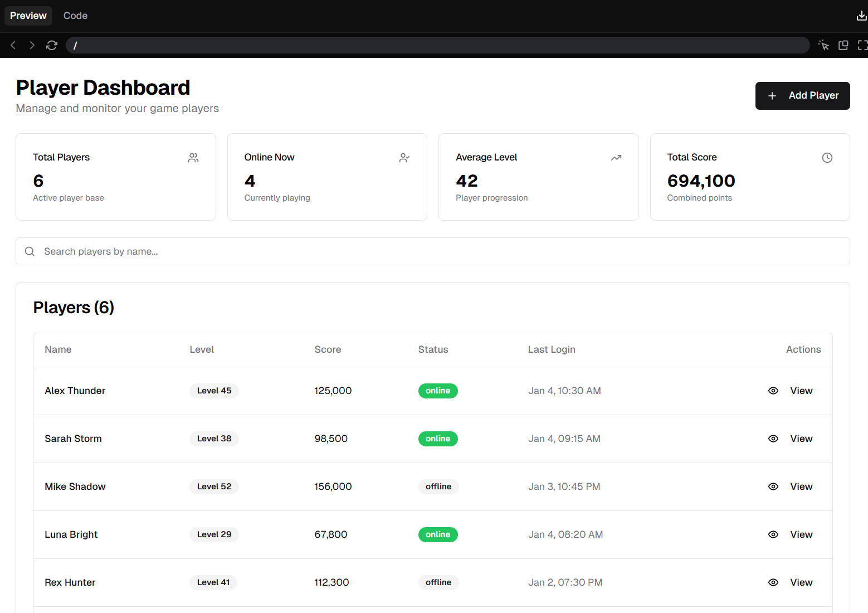
Task: Select the Luna Bright name cell
Action: tap(71, 534)
